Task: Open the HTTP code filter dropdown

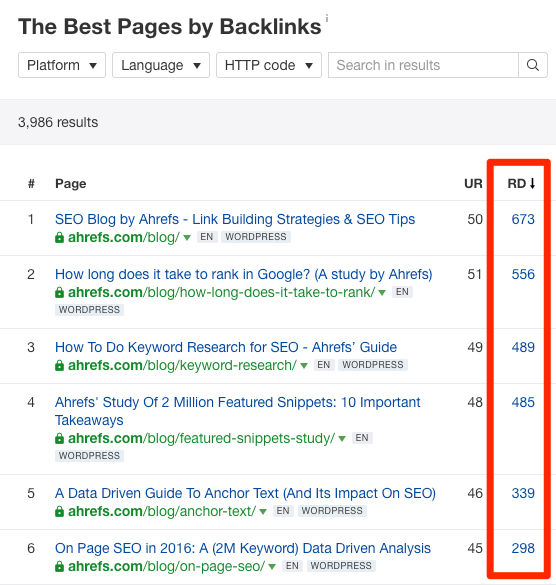Action: (x=269, y=65)
